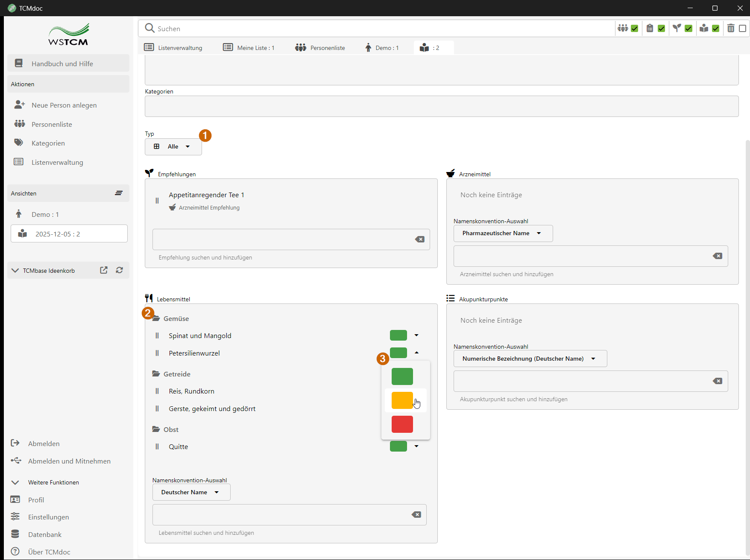Select the red color swatch in the popup
Screen dimensions: 750x560
coord(402,424)
